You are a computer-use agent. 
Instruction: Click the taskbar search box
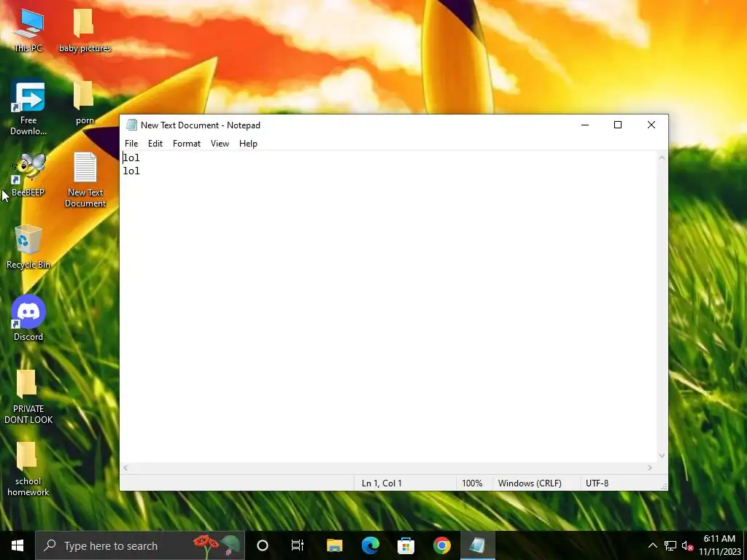coord(140,545)
